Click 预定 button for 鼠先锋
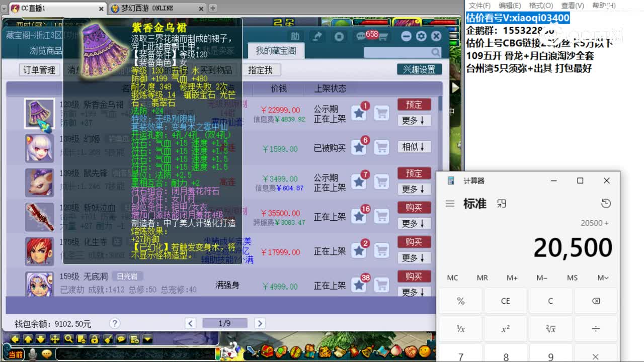 tap(414, 173)
